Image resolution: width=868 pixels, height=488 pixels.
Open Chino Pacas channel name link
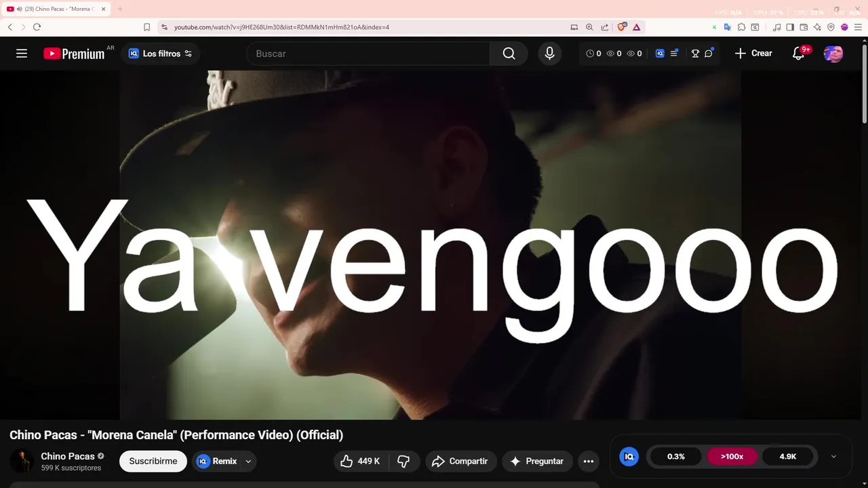coord(68,456)
